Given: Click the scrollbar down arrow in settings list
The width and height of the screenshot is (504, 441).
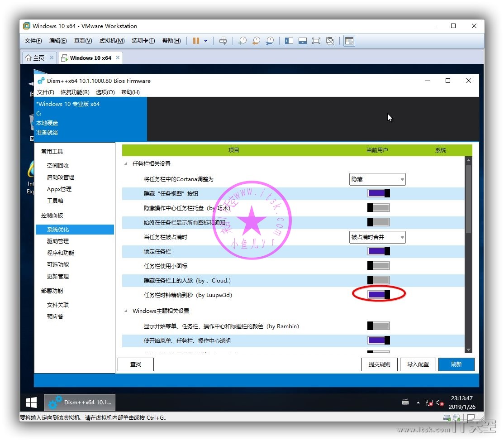Looking at the screenshot, I should click(468, 350).
